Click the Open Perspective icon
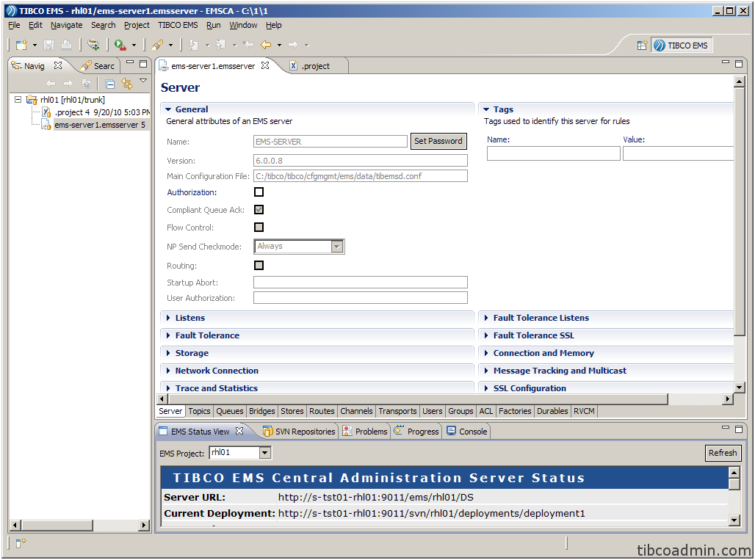The width and height of the screenshot is (755, 560). [x=642, y=46]
